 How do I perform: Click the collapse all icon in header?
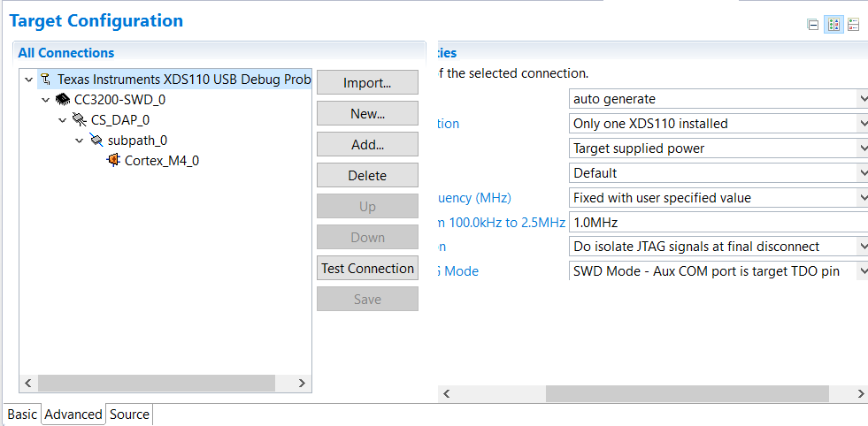pyautogui.click(x=813, y=25)
